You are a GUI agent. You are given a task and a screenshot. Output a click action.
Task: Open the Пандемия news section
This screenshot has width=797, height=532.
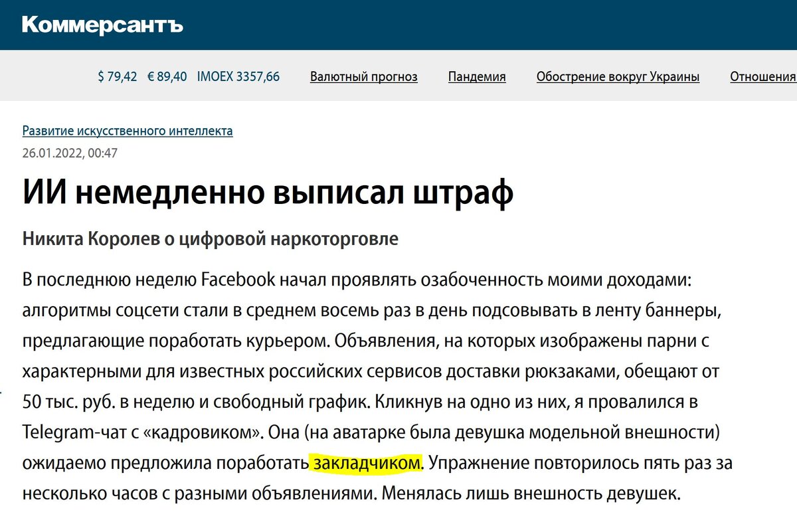pos(477,76)
